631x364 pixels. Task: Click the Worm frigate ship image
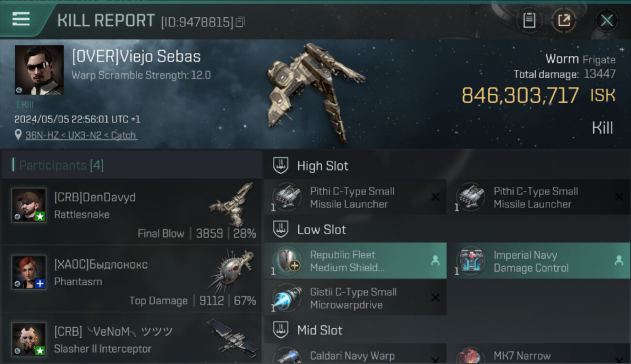click(315, 92)
